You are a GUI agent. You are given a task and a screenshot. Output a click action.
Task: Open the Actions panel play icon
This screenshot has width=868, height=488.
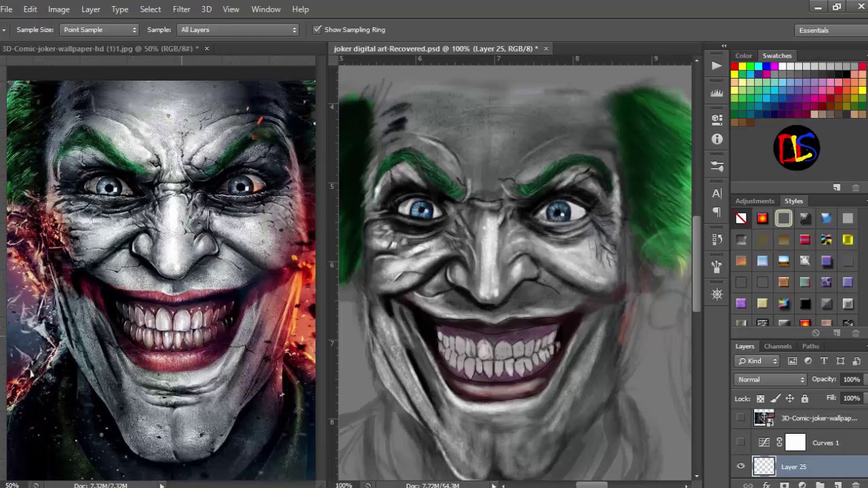coord(717,66)
